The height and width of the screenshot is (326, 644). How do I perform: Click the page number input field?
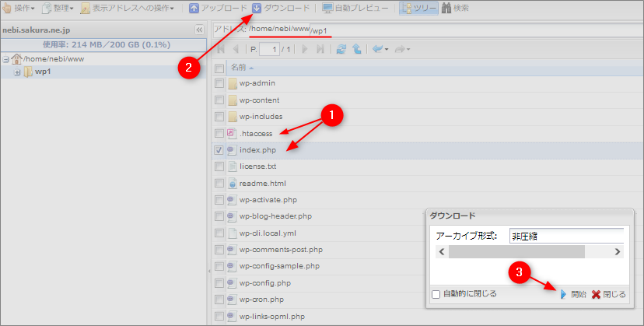pos(269,49)
